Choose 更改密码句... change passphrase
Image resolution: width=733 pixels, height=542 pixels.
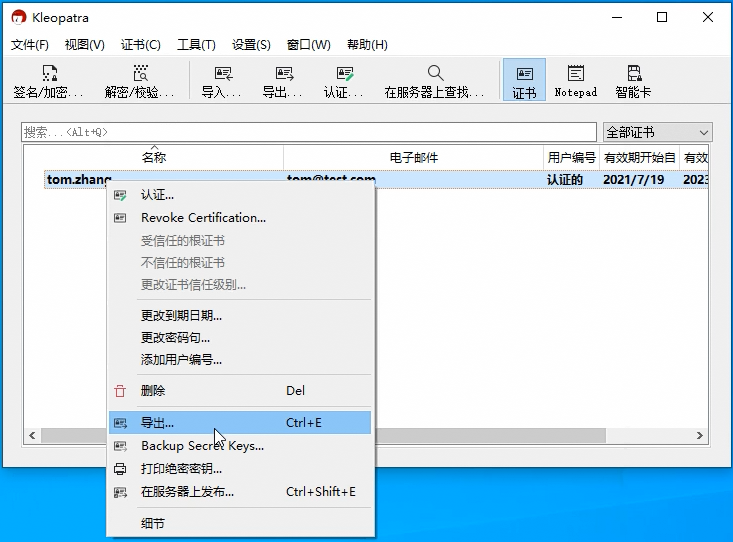pos(240,338)
